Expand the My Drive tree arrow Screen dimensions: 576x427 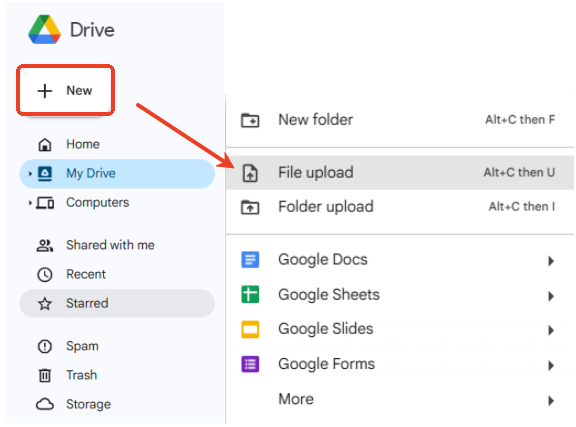30,173
